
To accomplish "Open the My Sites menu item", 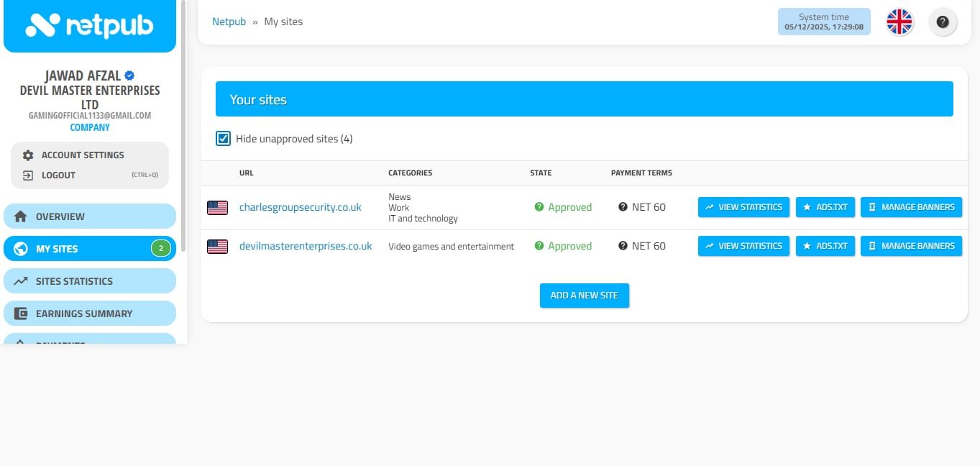I will 90,249.
